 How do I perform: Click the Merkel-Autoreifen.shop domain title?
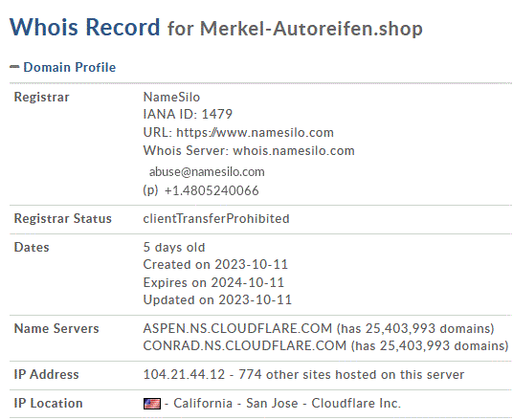pos(311,29)
